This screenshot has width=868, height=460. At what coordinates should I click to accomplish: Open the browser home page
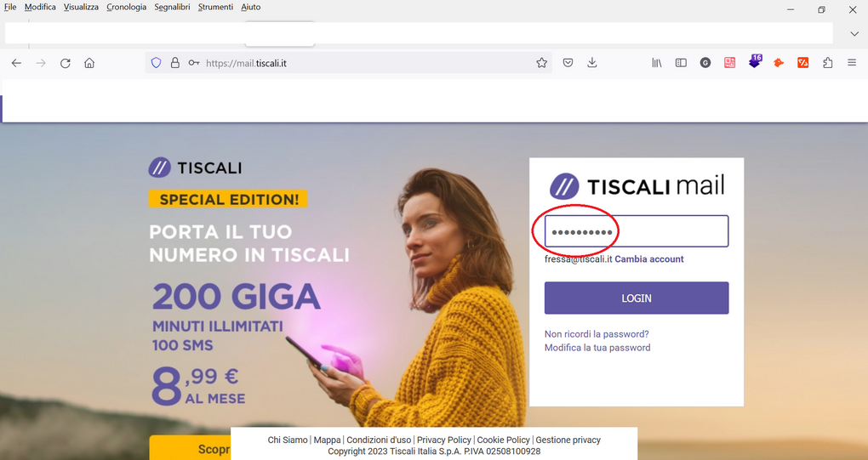(x=89, y=63)
